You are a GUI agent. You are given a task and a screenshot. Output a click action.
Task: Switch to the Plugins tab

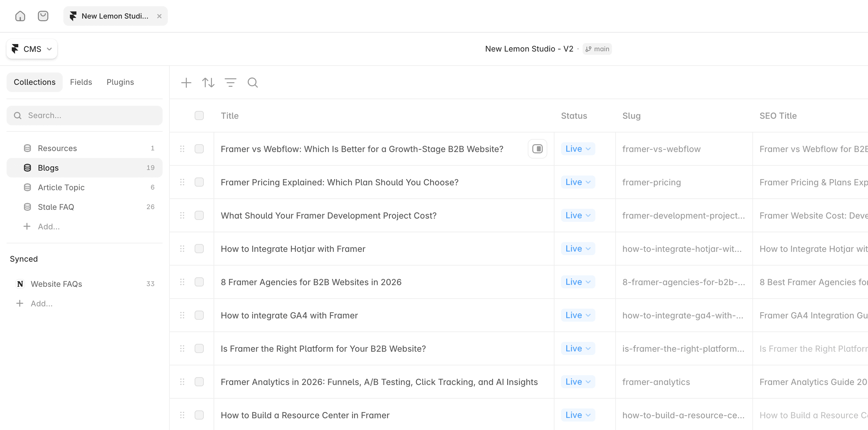(120, 82)
